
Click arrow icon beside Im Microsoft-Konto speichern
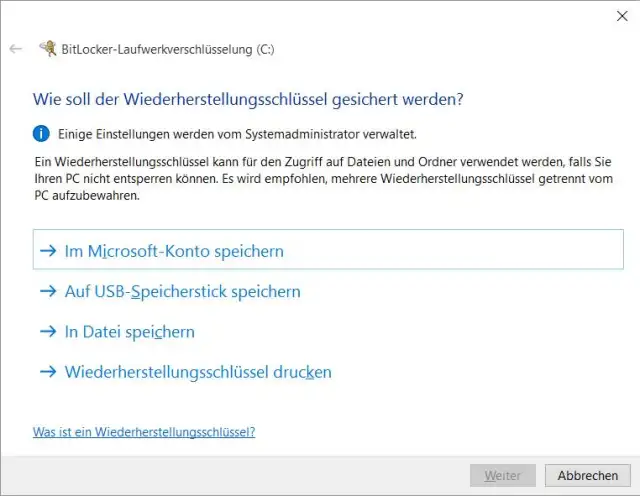(48, 251)
